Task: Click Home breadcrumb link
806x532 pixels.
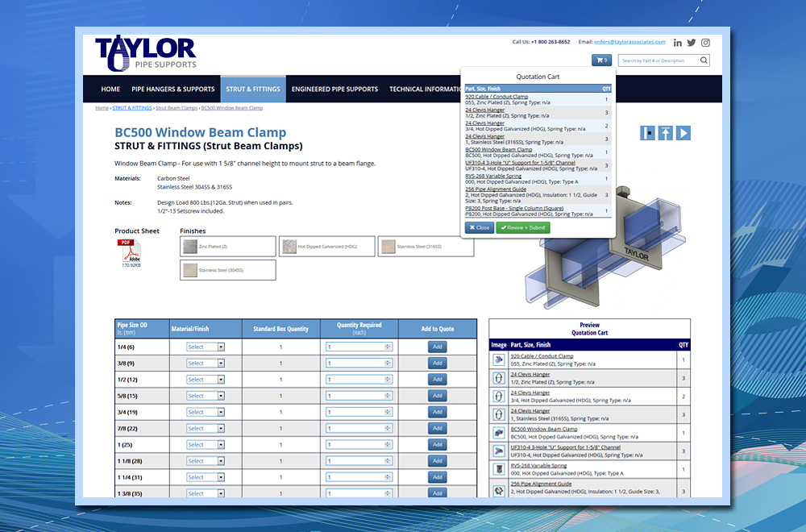Action: pyautogui.click(x=102, y=108)
